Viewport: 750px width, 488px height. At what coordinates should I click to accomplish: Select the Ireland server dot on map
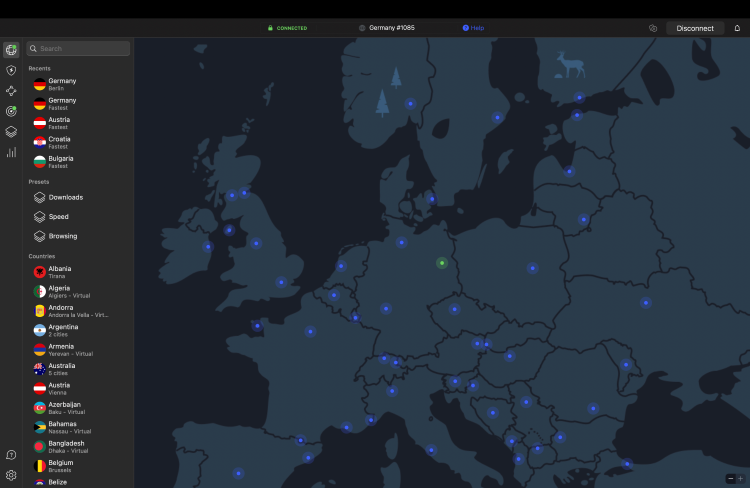click(208, 247)
